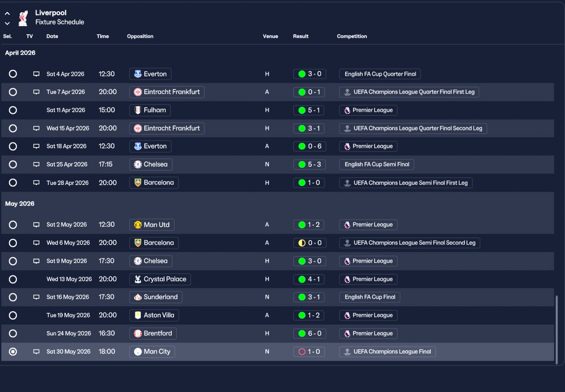The height and width of the screenshot is (392, 565).
Task: Click the 'April 2026' month heading
Action: tap(20, 53)
